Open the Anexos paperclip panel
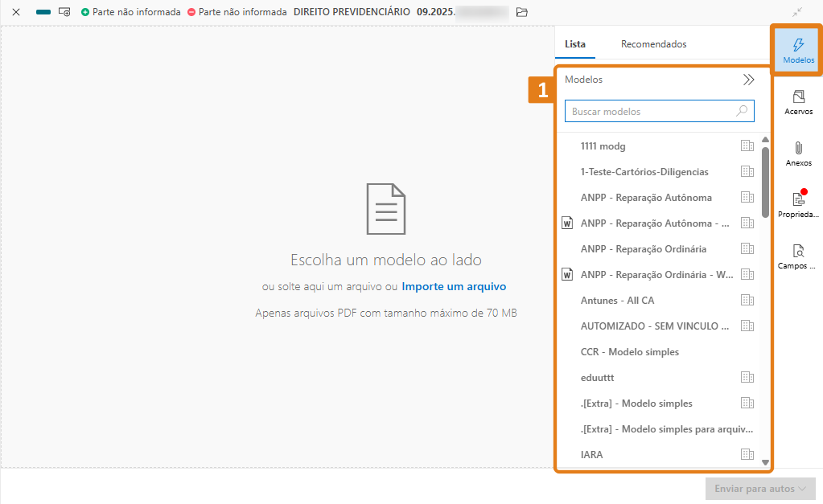The image size is (823, 504). point(798,154)
